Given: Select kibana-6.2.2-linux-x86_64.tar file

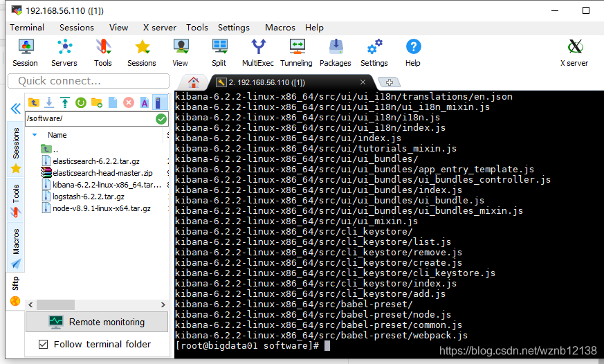Looking at the screenshot, I should pyautogui.click(x=102, y=185).
